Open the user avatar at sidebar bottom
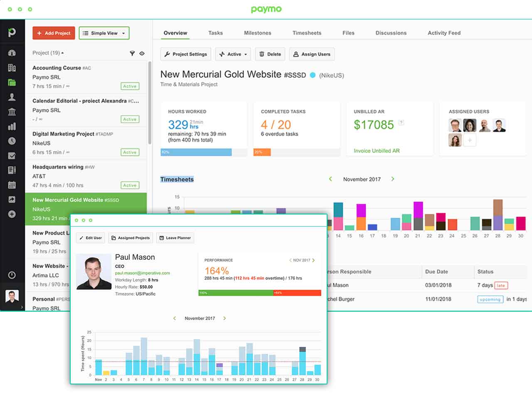The width and height of the screenshot is (532, 399). (12, 296)
